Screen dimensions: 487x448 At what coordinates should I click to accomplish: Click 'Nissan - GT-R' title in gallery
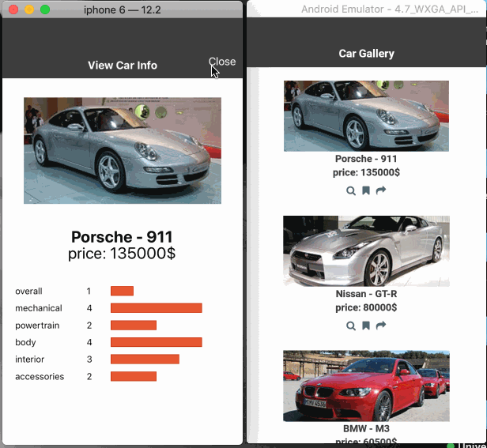coord(366,294)
